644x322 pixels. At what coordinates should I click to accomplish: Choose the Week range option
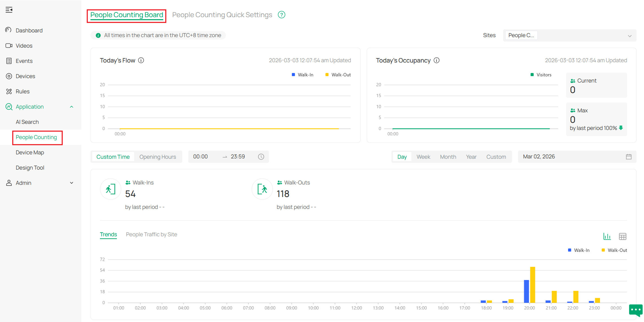[423, 157]
